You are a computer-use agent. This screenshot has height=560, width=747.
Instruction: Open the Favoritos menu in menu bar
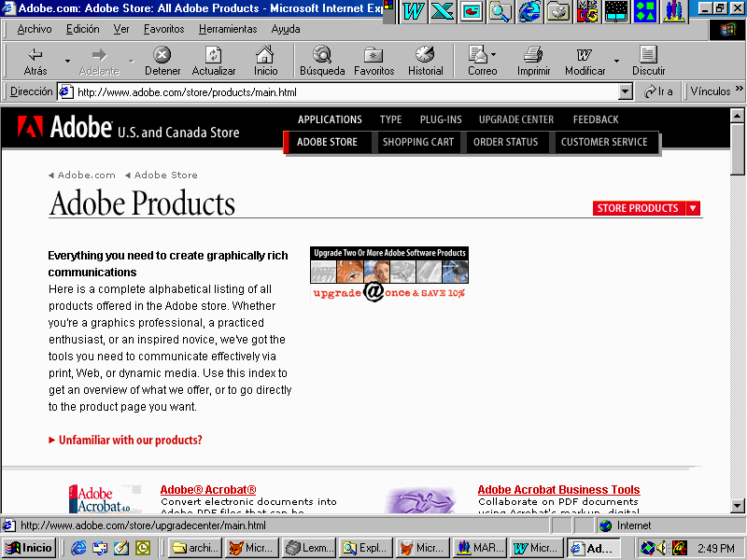pos(163,29)
